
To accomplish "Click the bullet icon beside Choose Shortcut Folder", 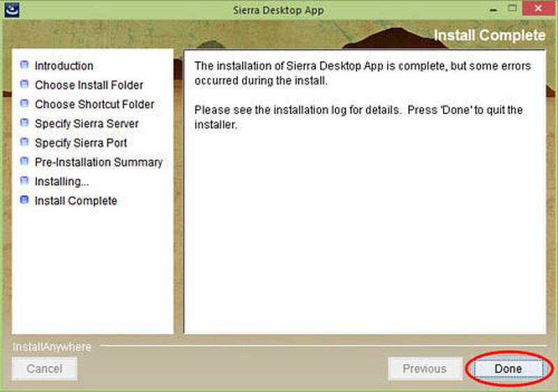I will coord(24,103).
